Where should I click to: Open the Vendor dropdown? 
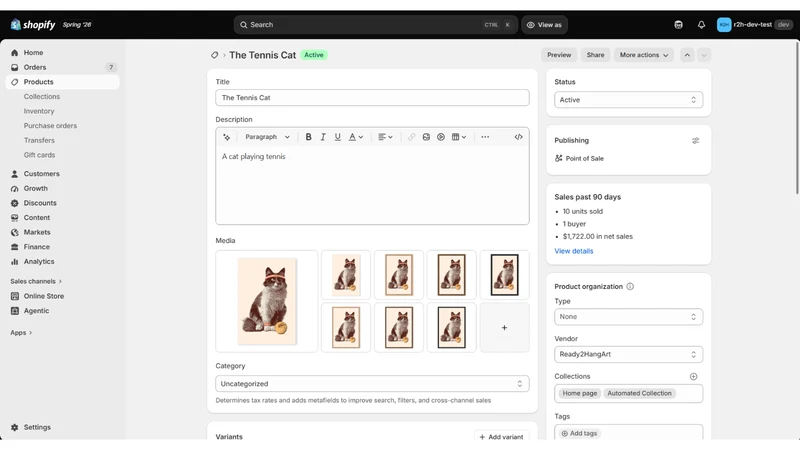[628, 354]
